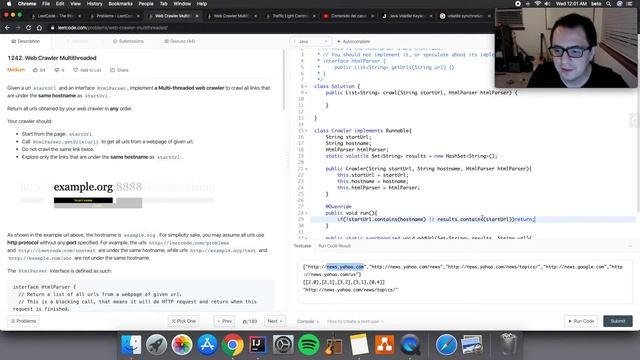The image size is (640, 360).
Task: Open Google Chrome from the dock
Action: (232, 345)
